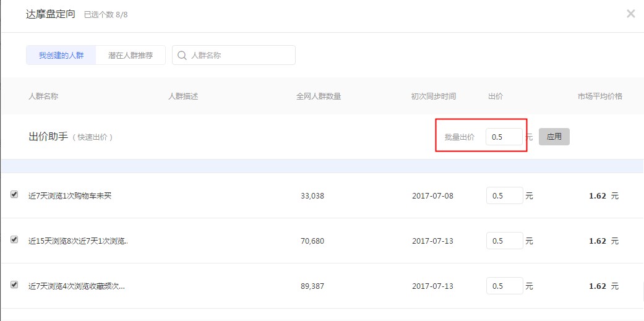Screen dimensions: 644x321
Task: Click the 市场平均价格 column header
Action: [600, 96]
